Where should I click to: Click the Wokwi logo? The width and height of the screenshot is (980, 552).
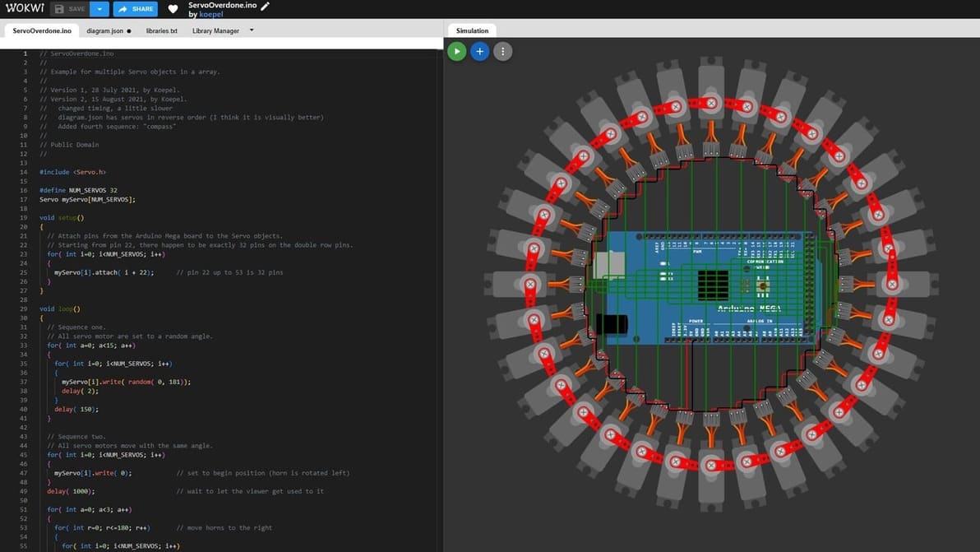25,8
